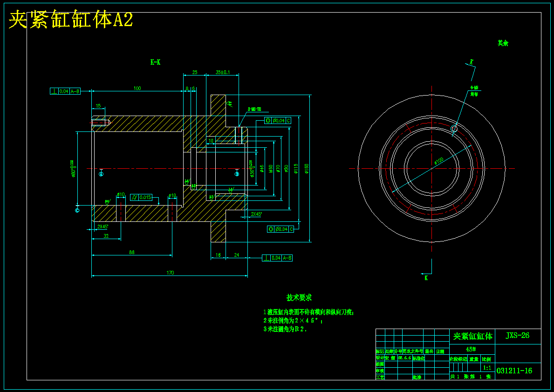
Task: Click the '25' dimension text
Action: (195, 72)
